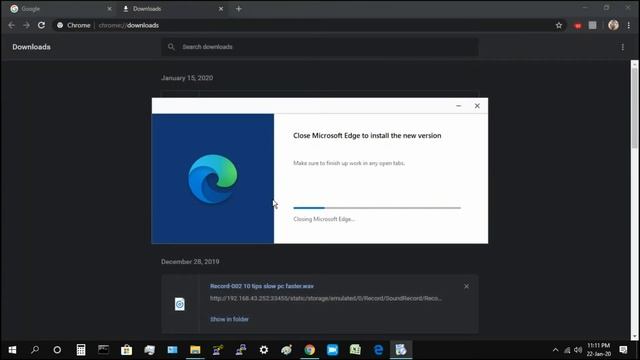Switch to the Google tab

click(x=61, y=9)
